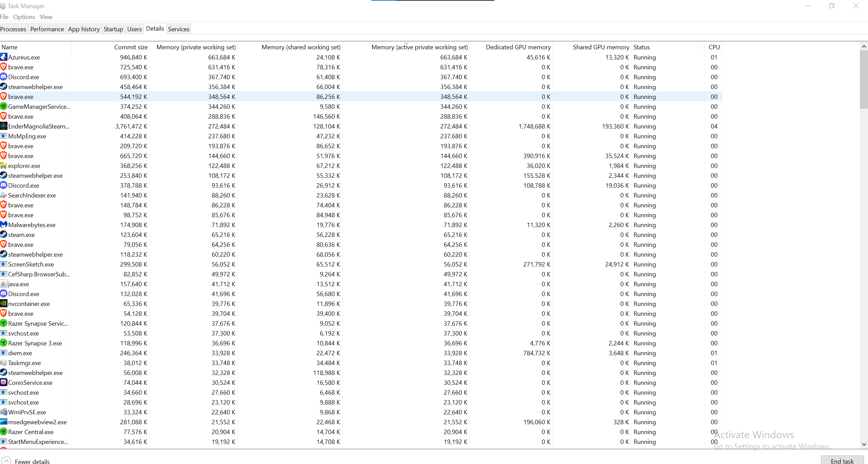Sort by Status column header
Image resolution: width=868 pixels, height=464 pixels.
[x=668, y=47]
